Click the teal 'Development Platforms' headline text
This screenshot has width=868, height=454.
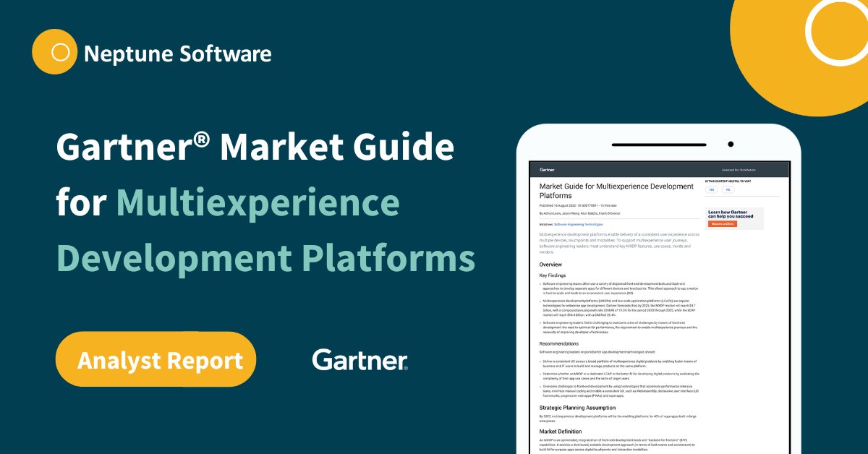coord(266,259)
